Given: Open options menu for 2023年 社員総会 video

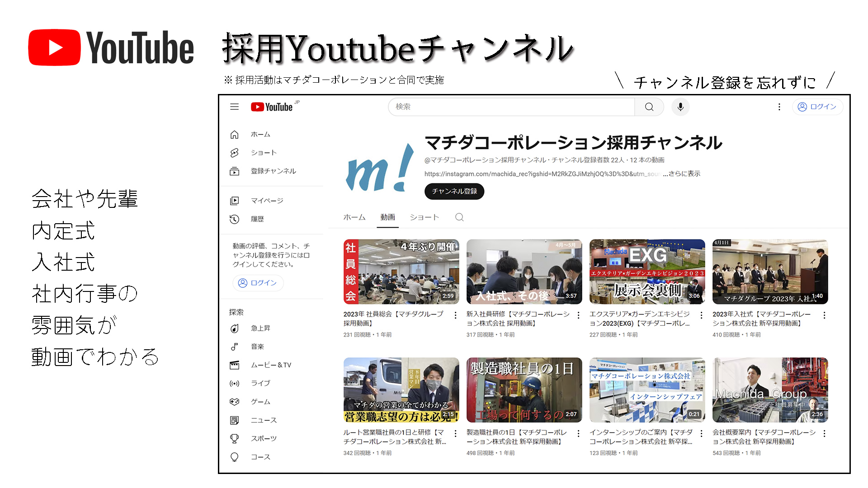Looking at the screenshot, I should 455,315.
